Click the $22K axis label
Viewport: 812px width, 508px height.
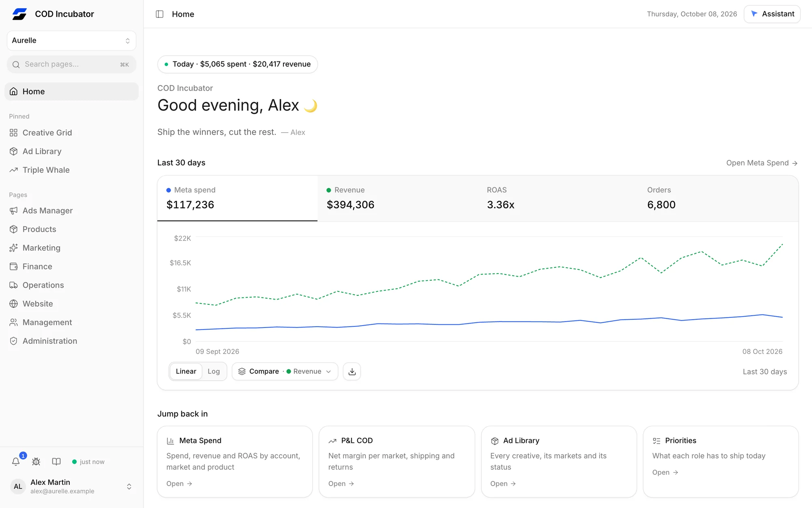coord(182,239)
